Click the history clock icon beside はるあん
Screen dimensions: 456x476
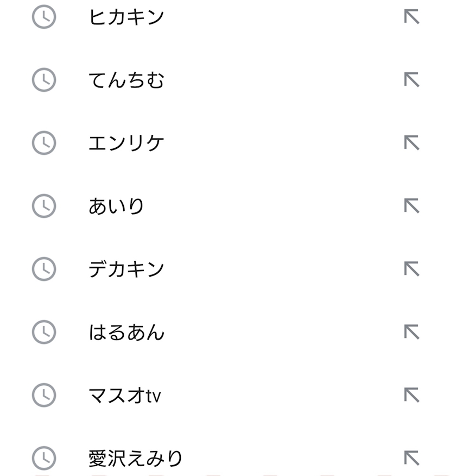click(x=44, y=333)
